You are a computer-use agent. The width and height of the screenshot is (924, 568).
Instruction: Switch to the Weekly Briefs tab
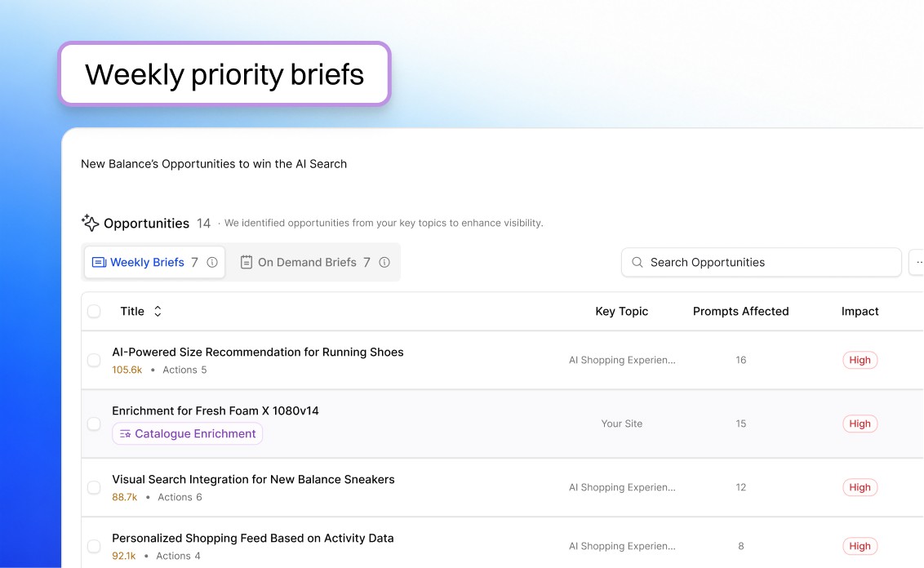[x=154, y=262]
